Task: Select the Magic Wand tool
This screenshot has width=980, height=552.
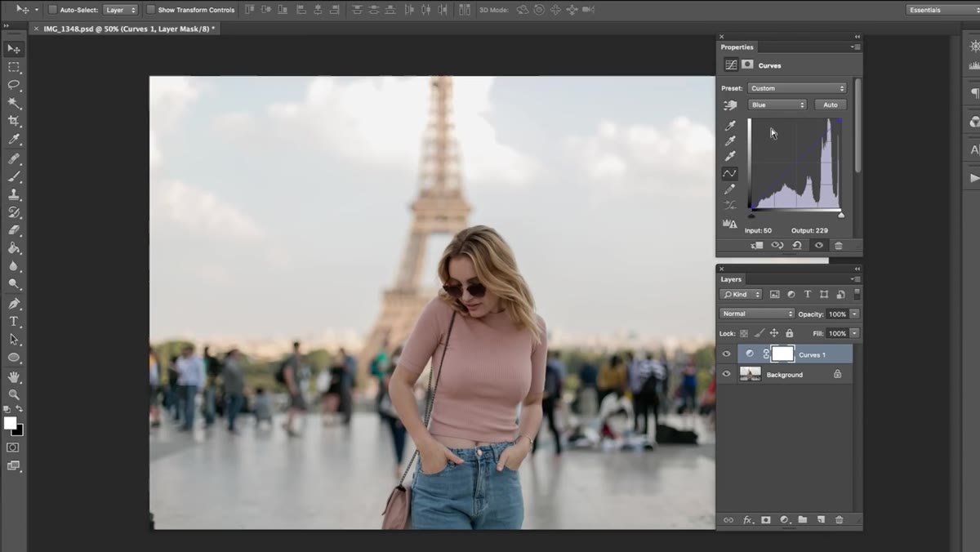Action: click(x=14, y=103)
